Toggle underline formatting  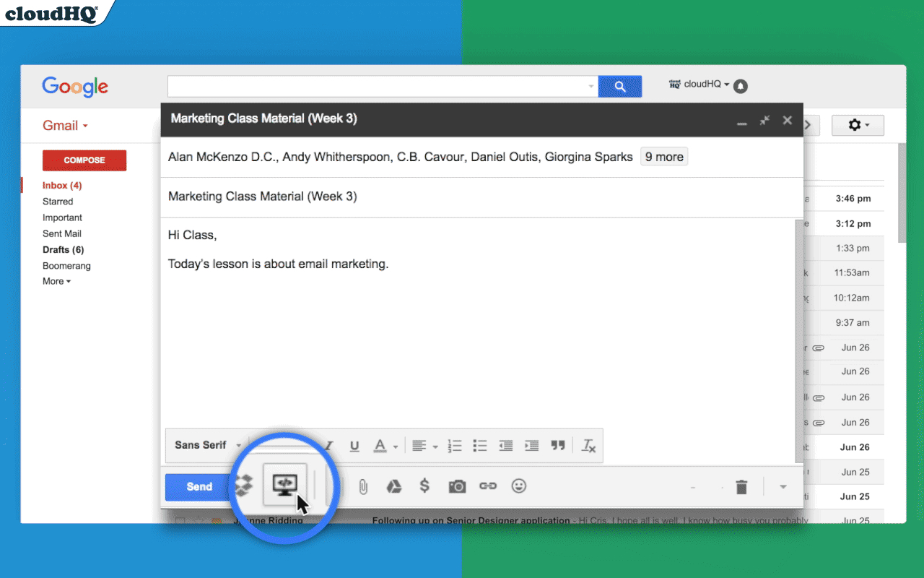[354, 446]
